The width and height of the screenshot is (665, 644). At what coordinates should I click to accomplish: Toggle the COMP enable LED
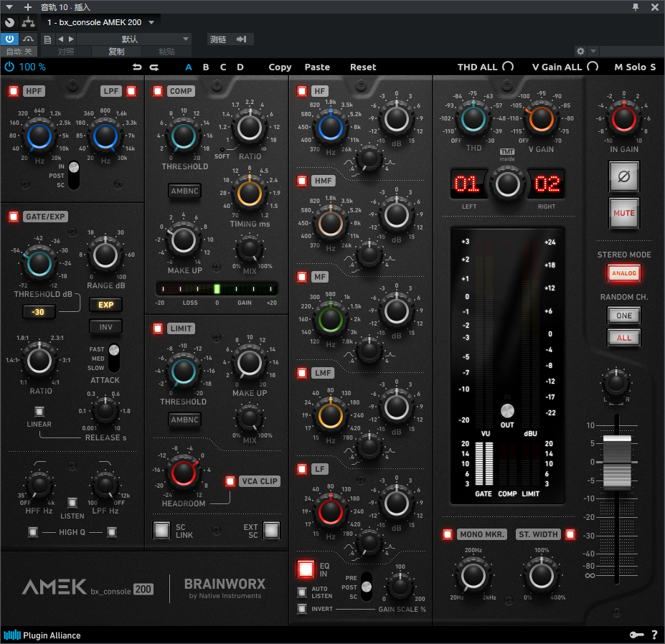(158, 91)
